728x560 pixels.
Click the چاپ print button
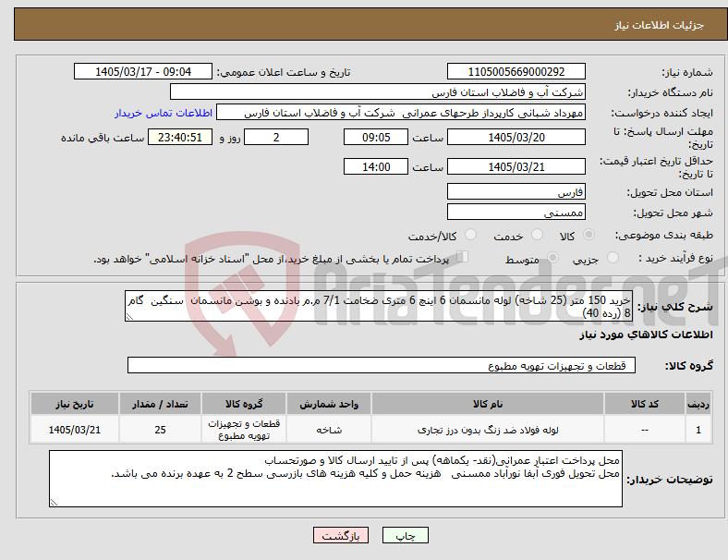(x=406, y=535)
